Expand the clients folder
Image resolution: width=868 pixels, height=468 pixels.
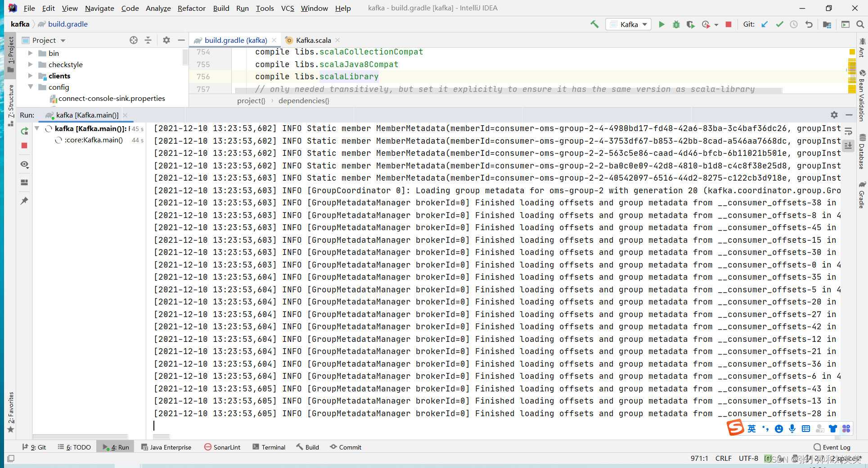pyautogui.click(x=31, y=76)
